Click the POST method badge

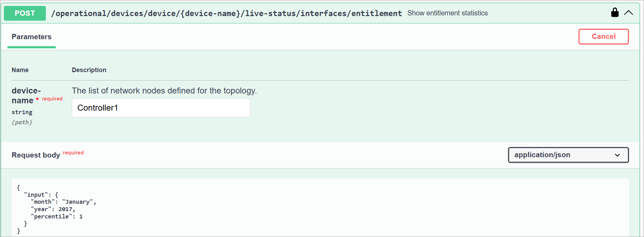coord(25,13)
